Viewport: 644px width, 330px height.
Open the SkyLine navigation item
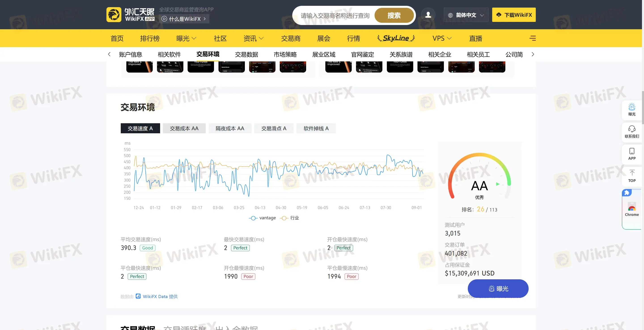pos(396,38)
